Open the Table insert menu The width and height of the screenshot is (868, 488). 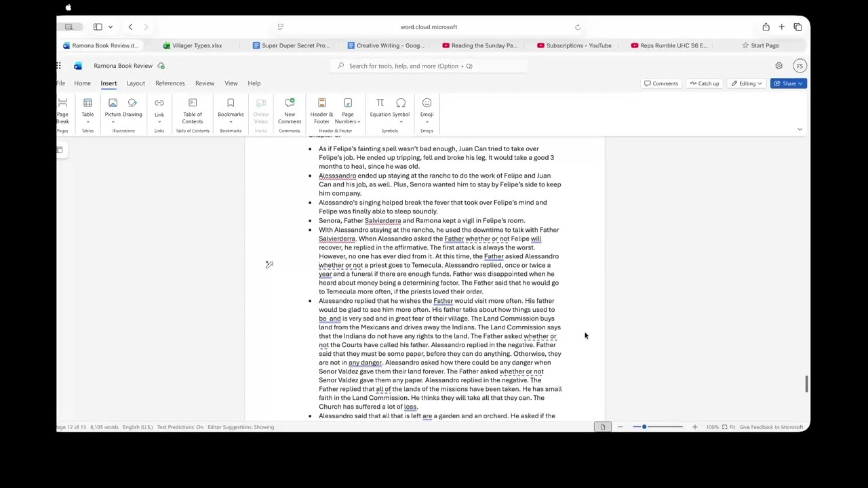pyautogui.click(x=87, y=110)
